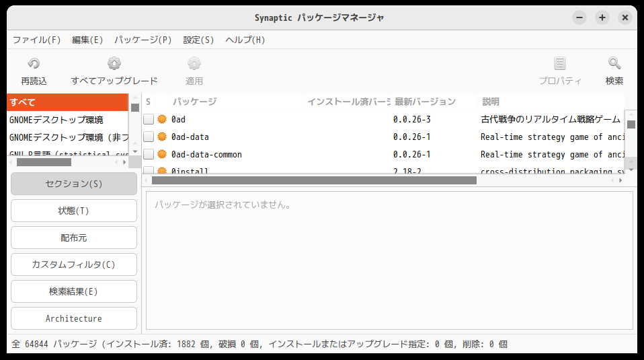Select the Architecture filter button

74,318
